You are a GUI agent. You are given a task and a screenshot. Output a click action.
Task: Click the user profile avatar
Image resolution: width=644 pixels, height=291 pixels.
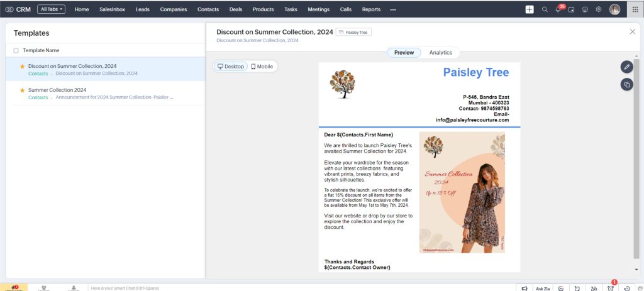pyautogui.click(x=614, y=9)
